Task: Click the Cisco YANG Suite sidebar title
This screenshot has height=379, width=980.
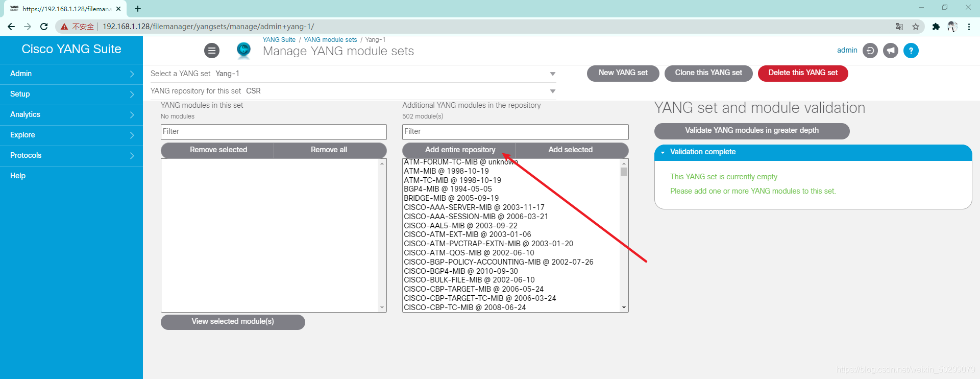Action: point(71,49)
